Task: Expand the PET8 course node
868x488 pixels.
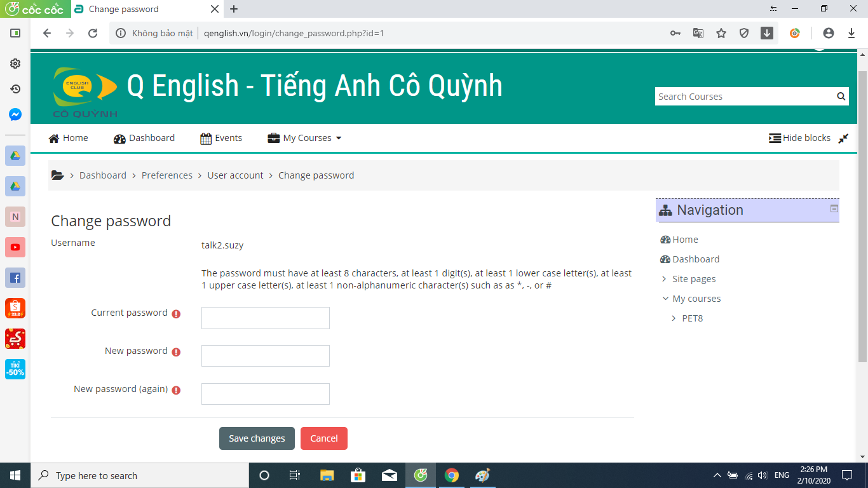Action: [x=674, y=318]
